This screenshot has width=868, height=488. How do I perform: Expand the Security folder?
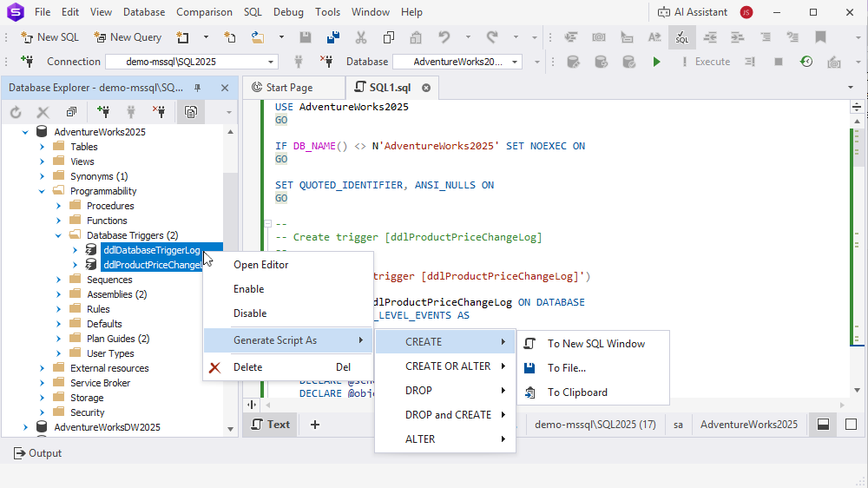pyautogui.click(x=42, y=412)
